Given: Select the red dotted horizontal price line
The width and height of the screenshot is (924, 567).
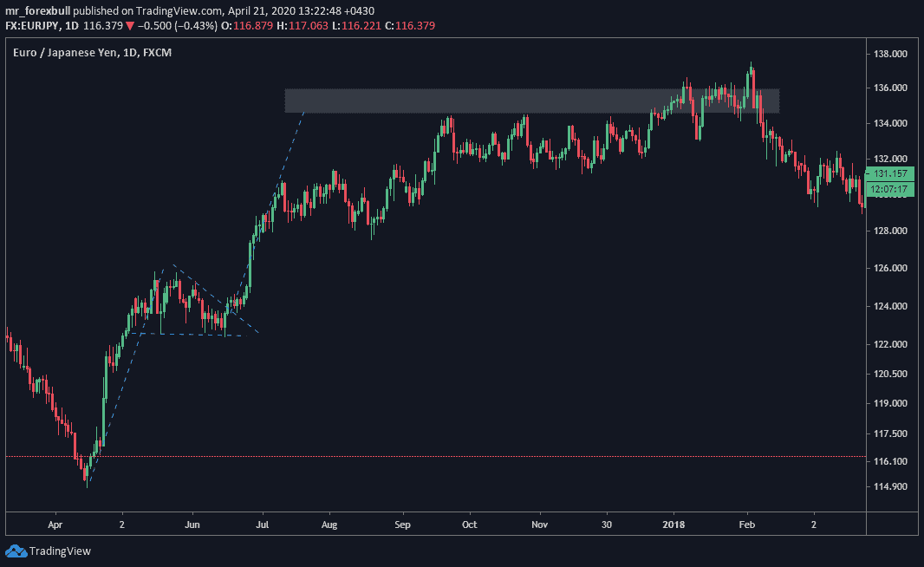Looking at the screenshot, I should coord(433,456).
